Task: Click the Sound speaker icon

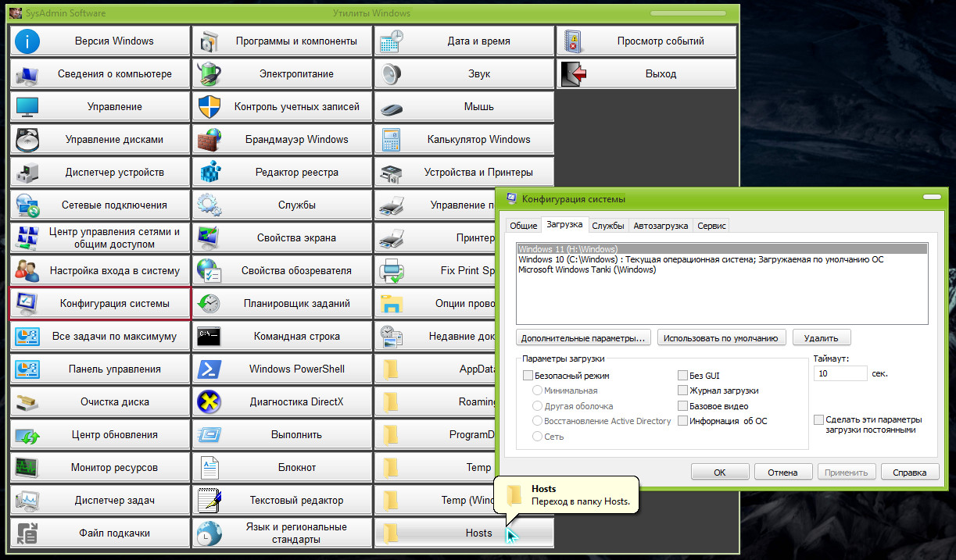Action: click(x=392, y=74)
